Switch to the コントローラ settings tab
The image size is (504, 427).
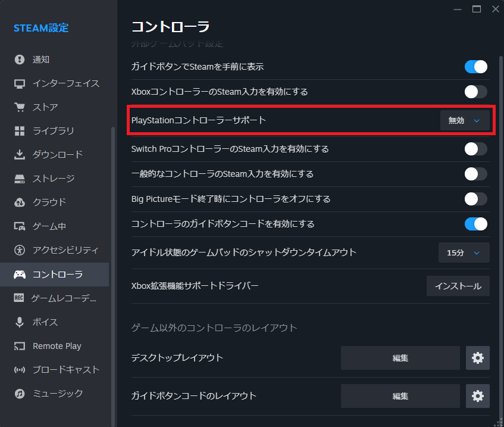(48, 274)
